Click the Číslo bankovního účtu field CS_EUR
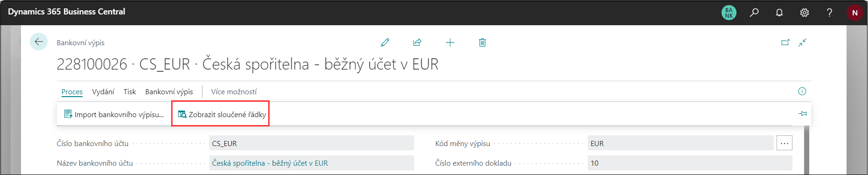 [312, 143]
